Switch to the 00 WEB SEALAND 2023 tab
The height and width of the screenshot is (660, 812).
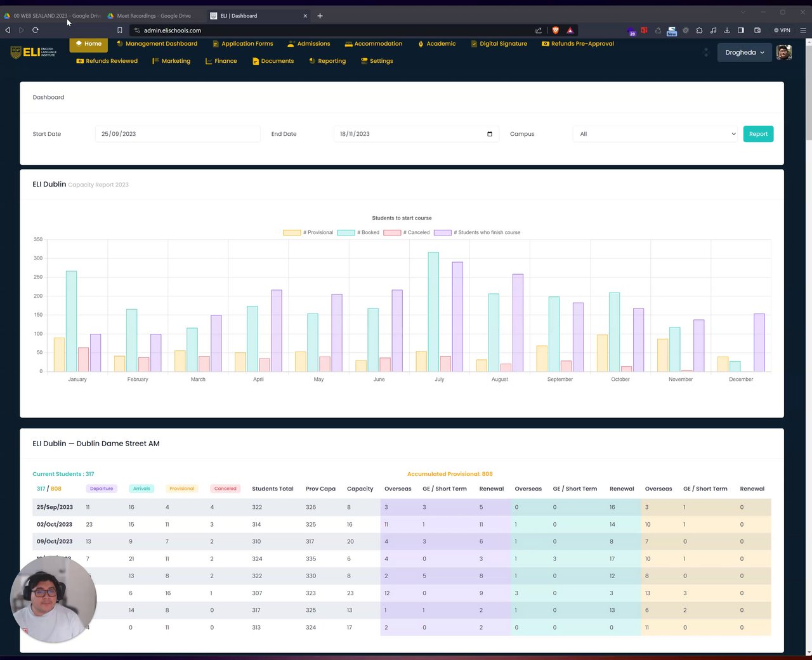point(51,16)
